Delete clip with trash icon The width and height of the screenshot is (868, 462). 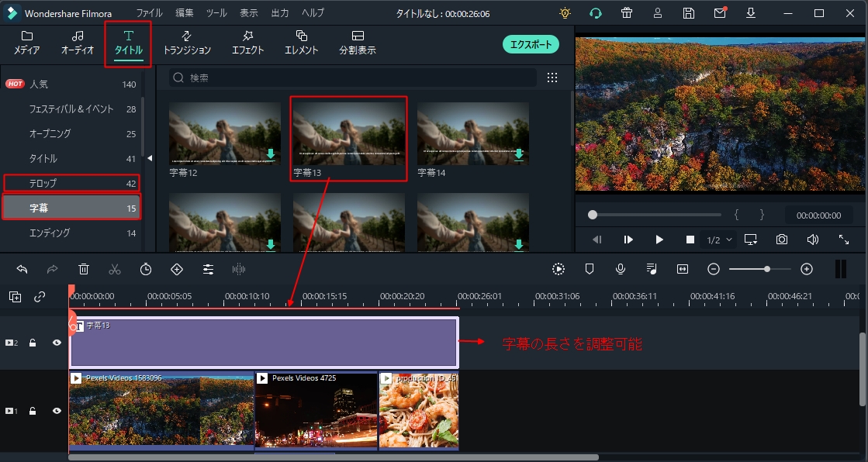84,270
